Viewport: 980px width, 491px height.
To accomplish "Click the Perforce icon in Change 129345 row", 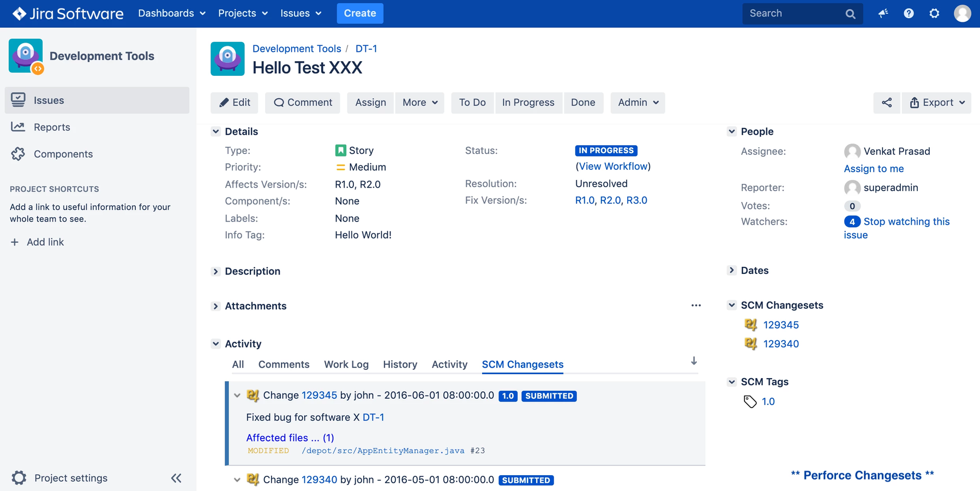I will [252, 395].
